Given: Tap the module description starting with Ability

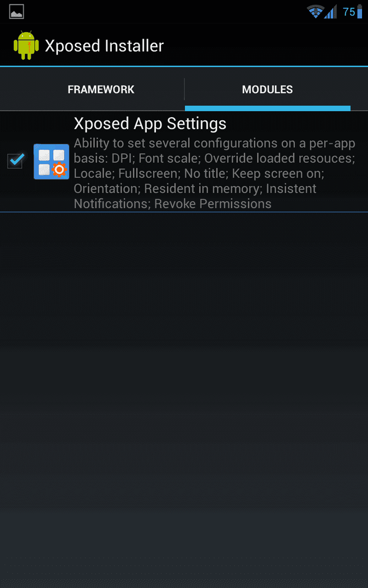Looking at the screenshot, I should [x=214, y=173].
